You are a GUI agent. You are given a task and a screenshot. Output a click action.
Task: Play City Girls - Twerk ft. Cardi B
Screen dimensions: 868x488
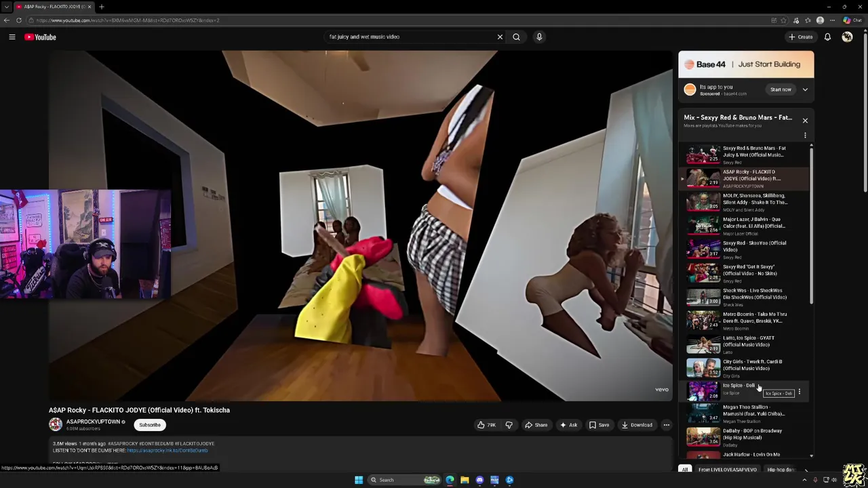click(746, 368)
